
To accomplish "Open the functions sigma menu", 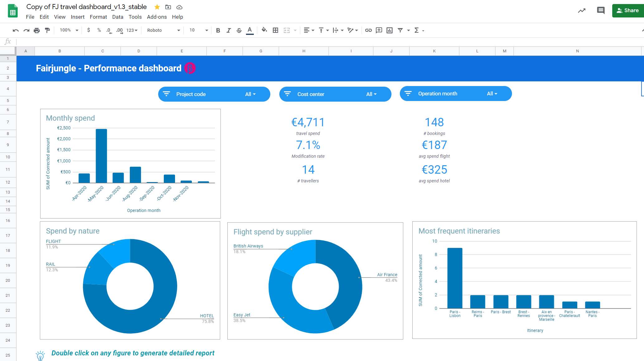I will point(417,30).
